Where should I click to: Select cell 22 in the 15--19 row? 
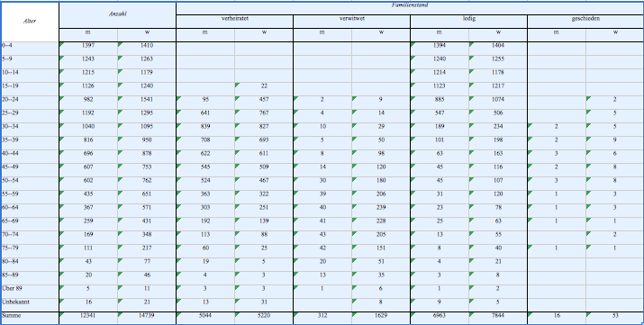pos(264,89)
